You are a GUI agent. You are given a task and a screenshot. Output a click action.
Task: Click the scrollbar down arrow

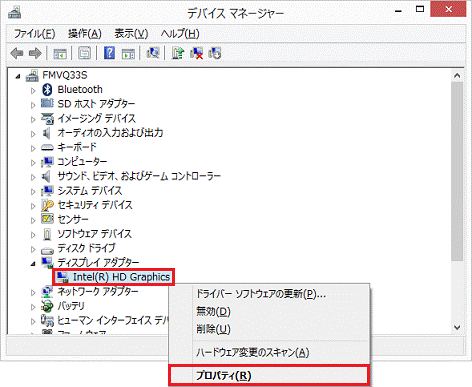tap(457, 327)
